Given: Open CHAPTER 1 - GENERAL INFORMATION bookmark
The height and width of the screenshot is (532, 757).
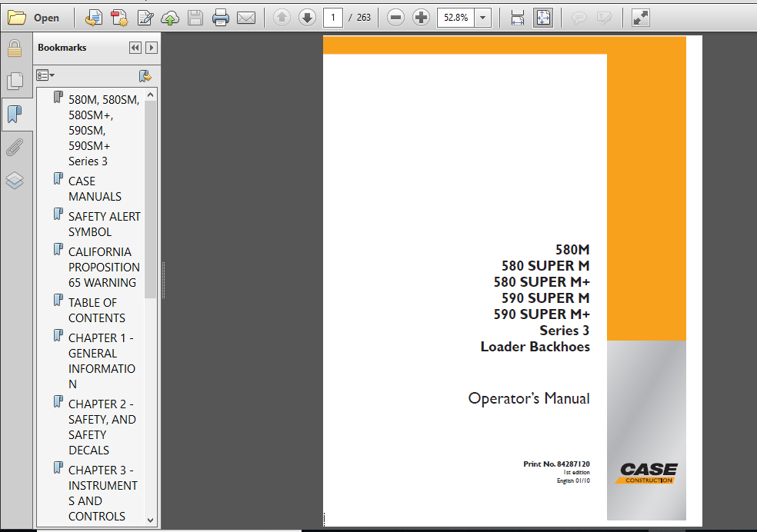Looking at the screenshot, I should pos(102,361).
